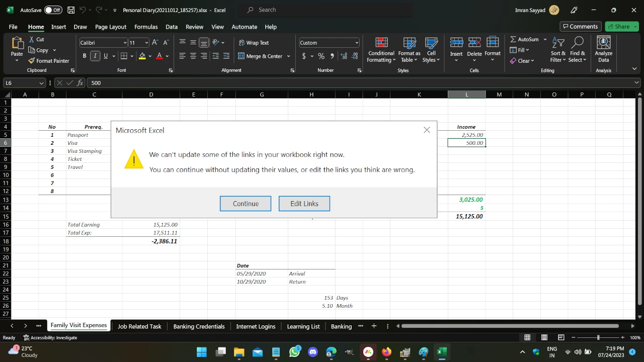Image resolution: width=644 pixels, height=362 pixels.
Task: Open the Custom number format dropdown
Action: [x=357, y=43]
